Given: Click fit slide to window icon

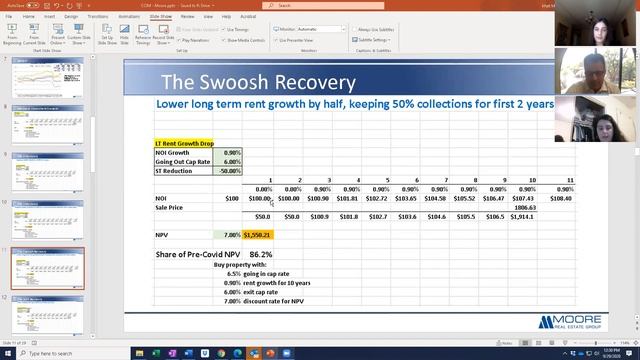Looking at the screenshot, I should coord(636,343).
